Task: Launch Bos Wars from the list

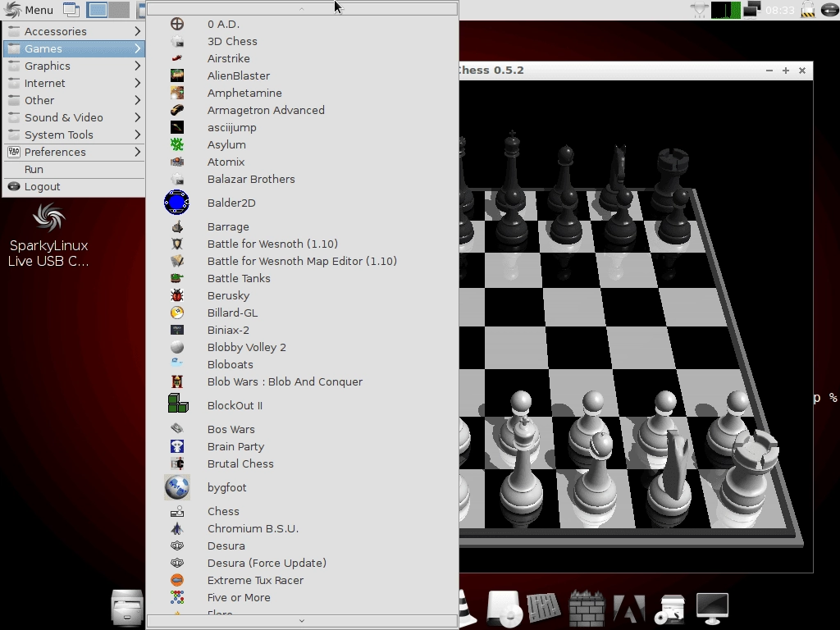Action: 302,429
